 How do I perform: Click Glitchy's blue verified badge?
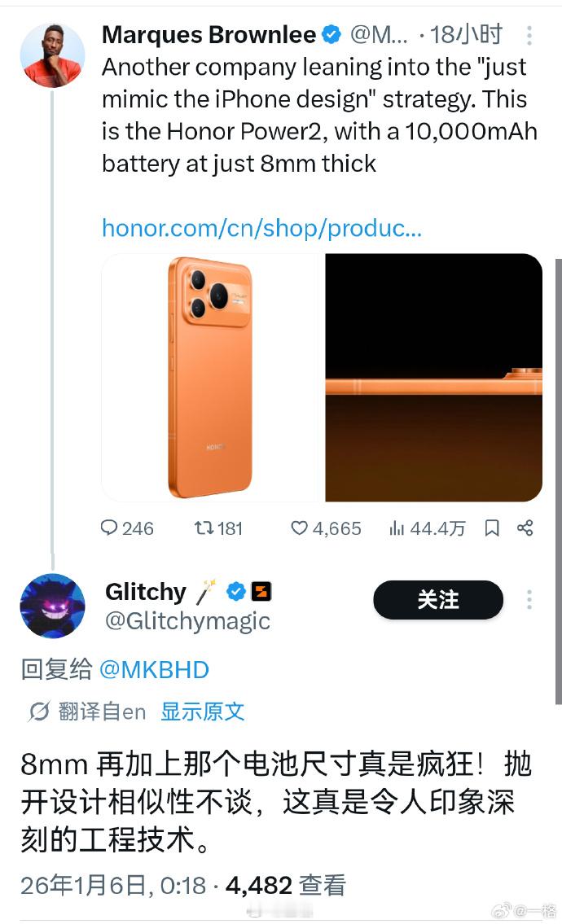point(236,591)
